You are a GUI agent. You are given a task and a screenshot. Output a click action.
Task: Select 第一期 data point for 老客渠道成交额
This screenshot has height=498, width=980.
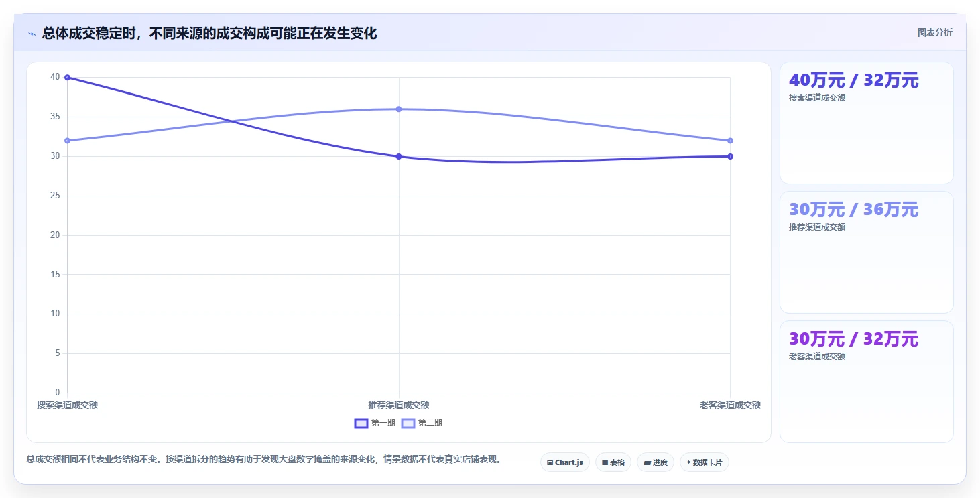click(x=730, y=157)
